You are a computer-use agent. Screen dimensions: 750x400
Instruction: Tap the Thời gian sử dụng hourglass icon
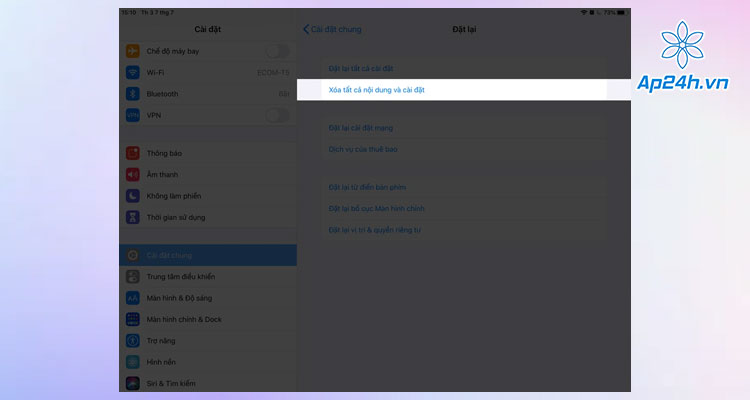[132, 217]
